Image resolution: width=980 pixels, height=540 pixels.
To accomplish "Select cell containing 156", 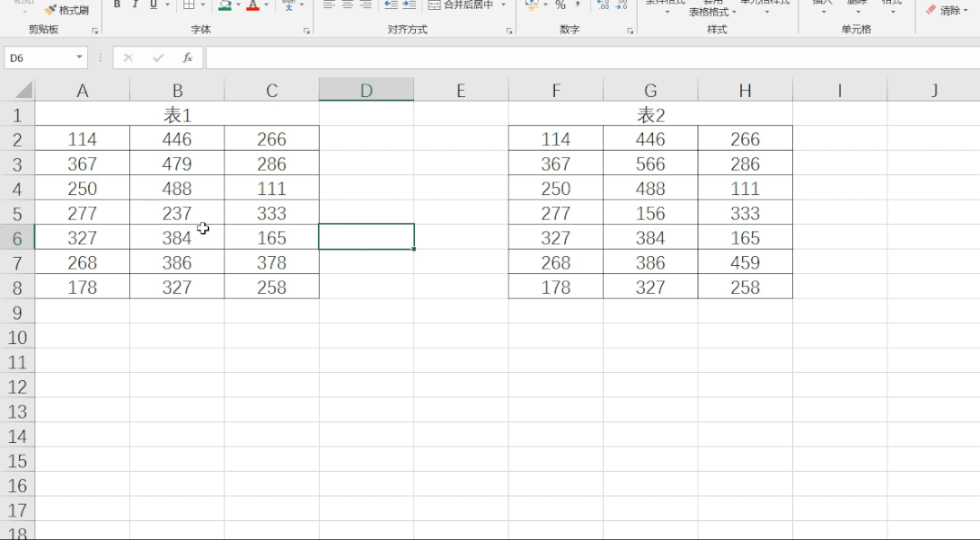I will [650, 213].
